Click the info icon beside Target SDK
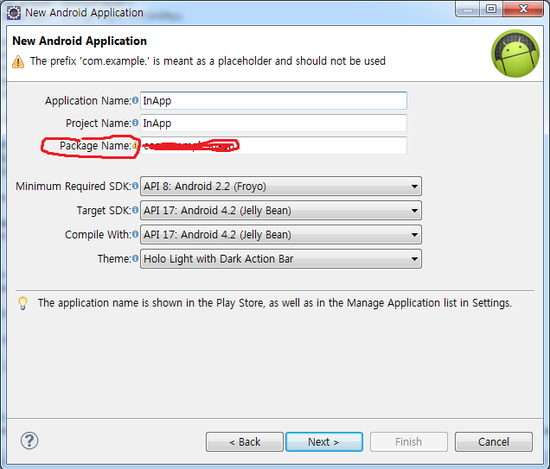This screenshot has height=469, width=550. [135, 210]
